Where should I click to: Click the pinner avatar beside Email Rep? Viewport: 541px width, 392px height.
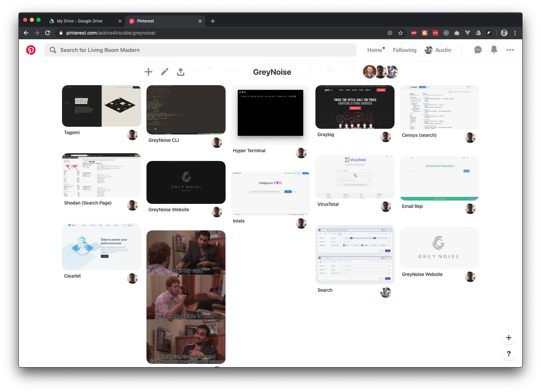click(470, 209)
